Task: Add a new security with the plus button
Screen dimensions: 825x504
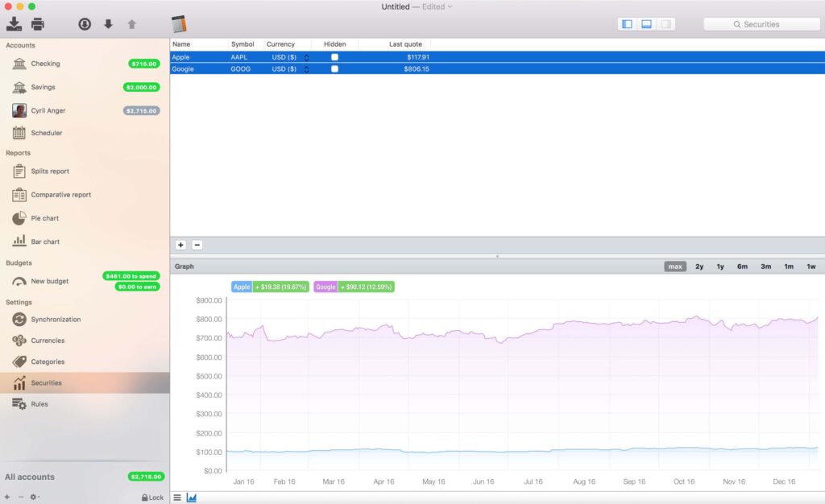Action: (180, 245)
